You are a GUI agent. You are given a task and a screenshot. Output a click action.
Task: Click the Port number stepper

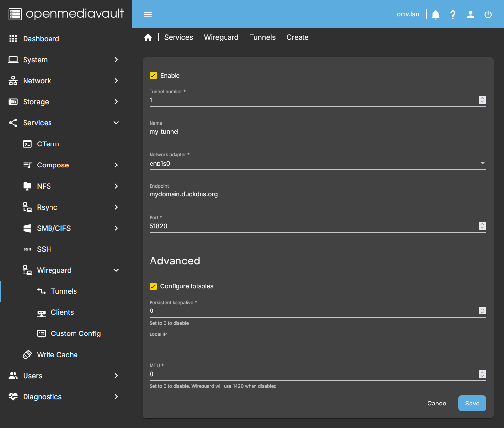point(482,226)
